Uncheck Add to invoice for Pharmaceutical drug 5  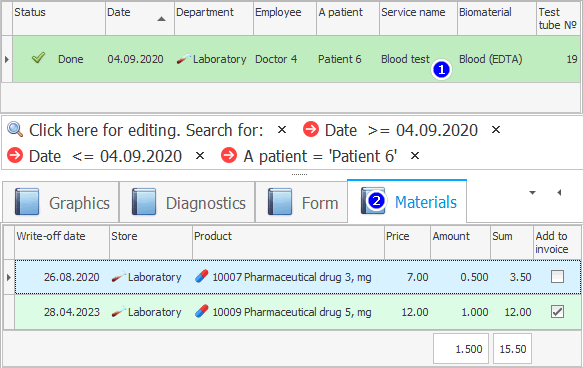[x=557, y=311]
